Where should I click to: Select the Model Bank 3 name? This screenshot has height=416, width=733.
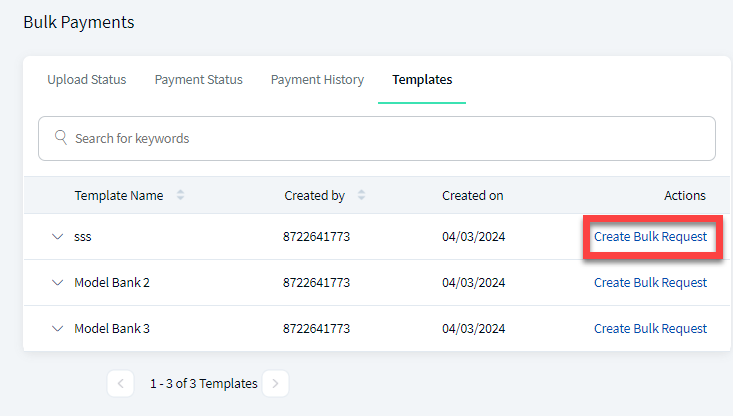coord(112,329)
